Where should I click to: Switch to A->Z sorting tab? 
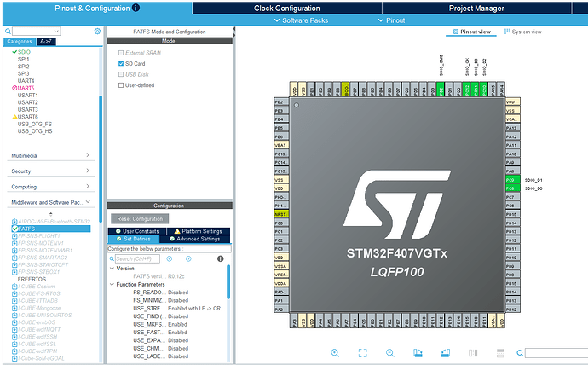(x=46, y=41)
